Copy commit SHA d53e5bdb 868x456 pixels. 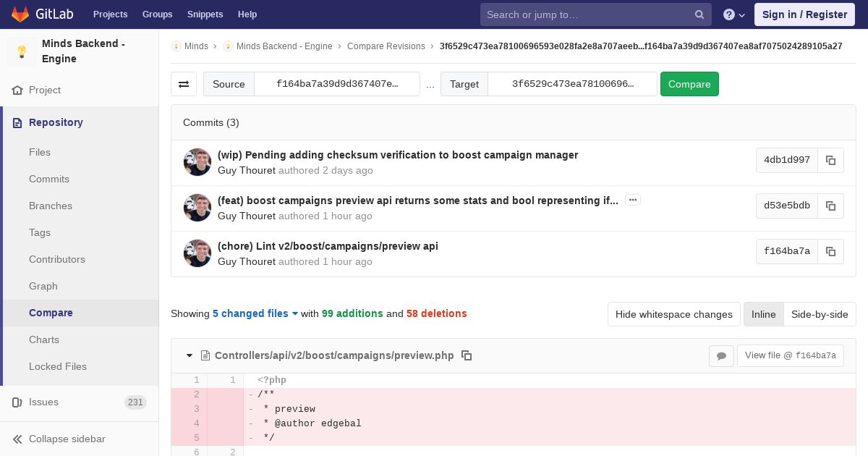click(830, 206)
